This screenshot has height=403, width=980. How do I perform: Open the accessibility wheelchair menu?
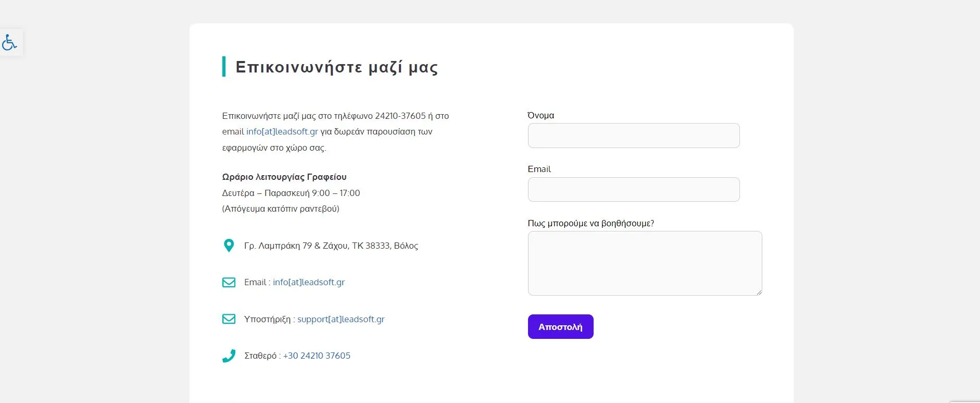coord(10,42)
